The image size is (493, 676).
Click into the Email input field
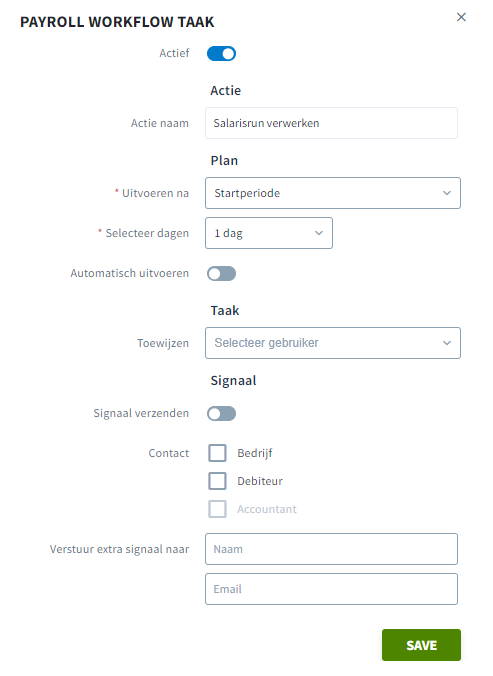pyautogui.click(x=331, y=589)
